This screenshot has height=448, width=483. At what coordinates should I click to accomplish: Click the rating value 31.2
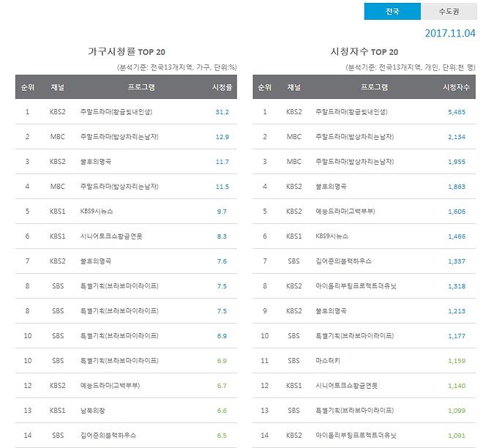coord(222,112)
